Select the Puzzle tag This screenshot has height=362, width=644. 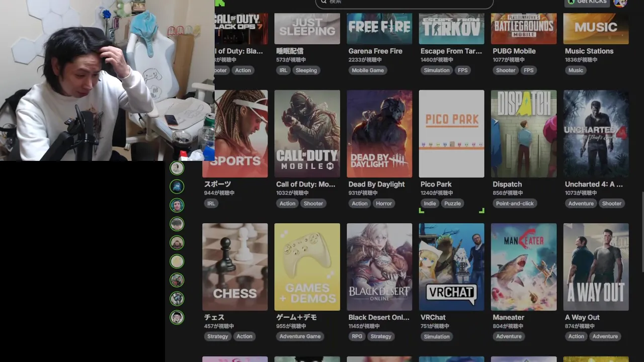click(452, 204)
